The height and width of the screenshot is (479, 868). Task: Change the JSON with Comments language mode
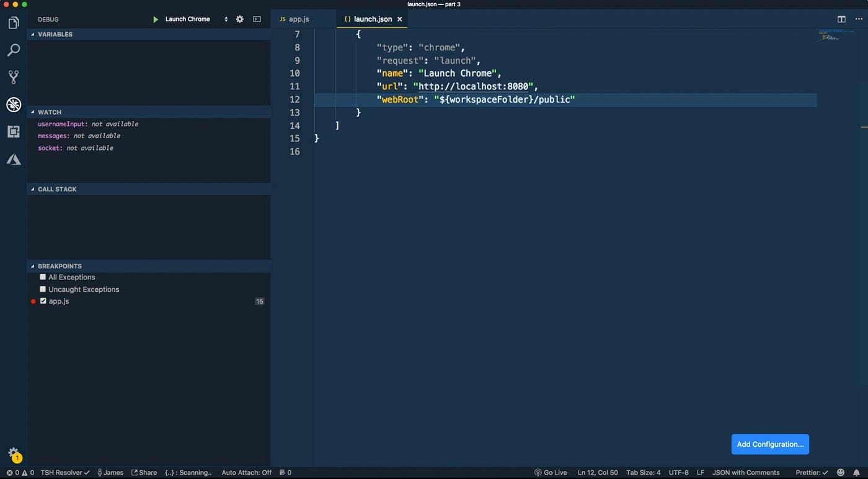tap(746, 473)
